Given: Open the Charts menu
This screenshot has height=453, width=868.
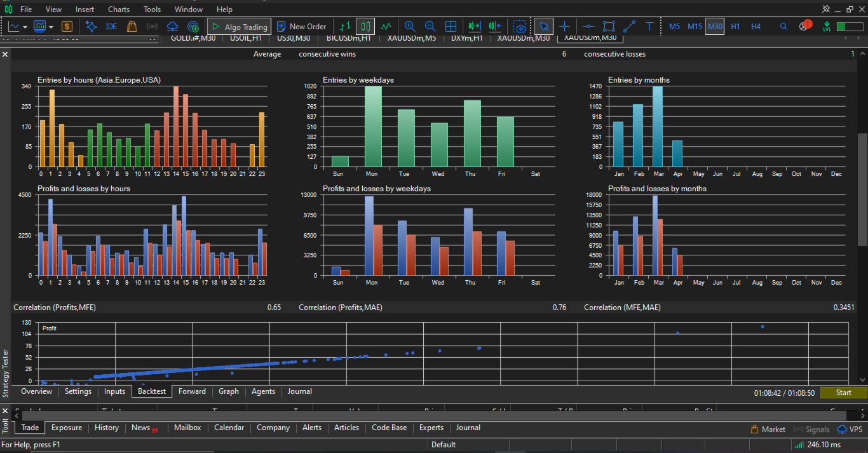Looking at the screenshot, I should [119, 10].
